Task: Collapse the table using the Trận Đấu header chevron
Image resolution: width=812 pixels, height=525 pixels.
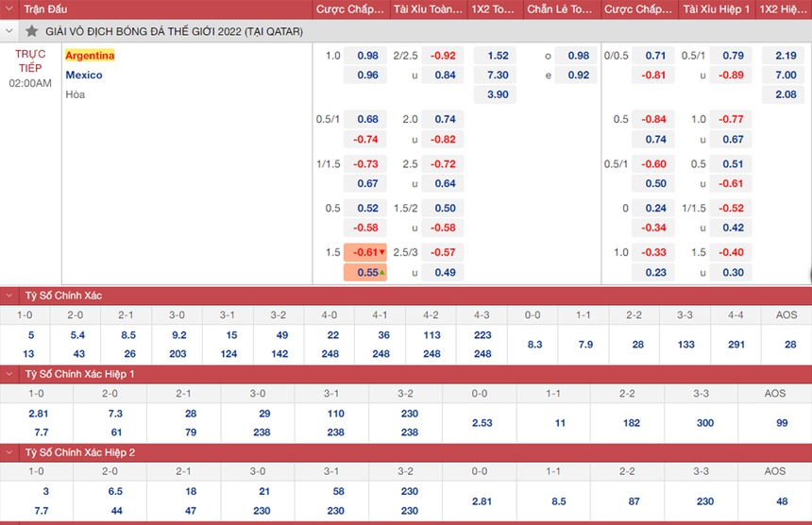Action: tap(10, 9)
